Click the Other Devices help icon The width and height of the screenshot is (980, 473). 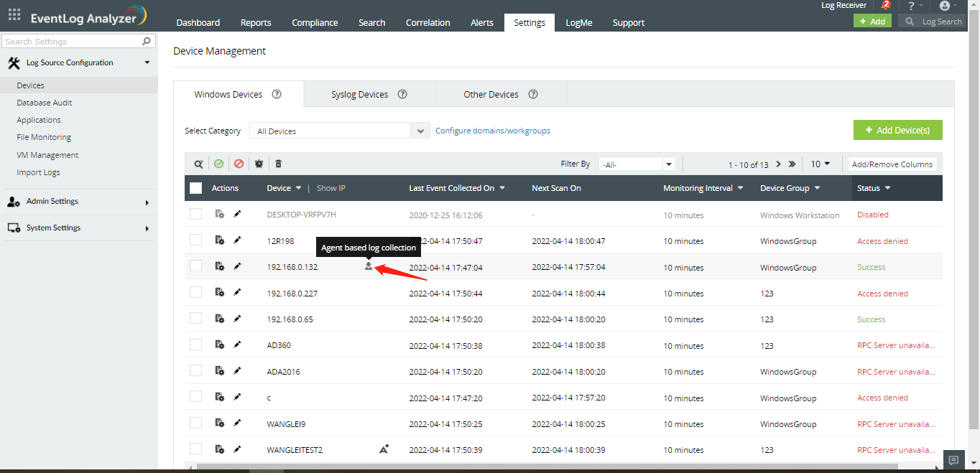[533, 94]
